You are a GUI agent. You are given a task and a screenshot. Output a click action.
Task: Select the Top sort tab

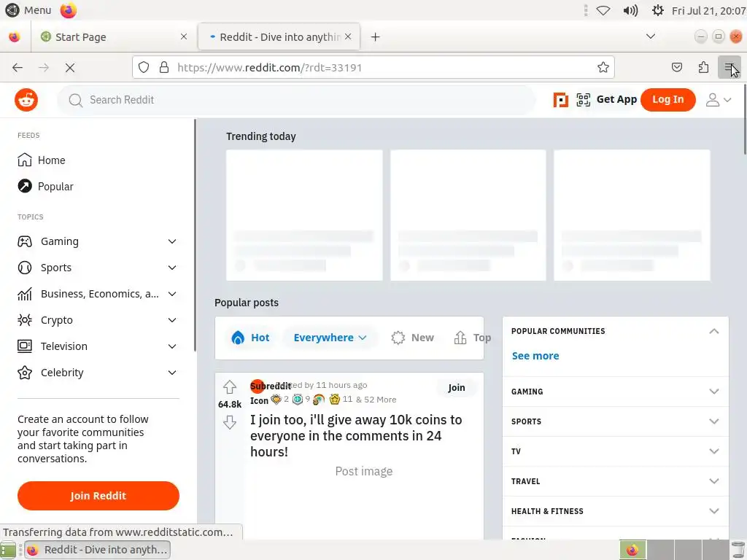[x=473, y=338]
